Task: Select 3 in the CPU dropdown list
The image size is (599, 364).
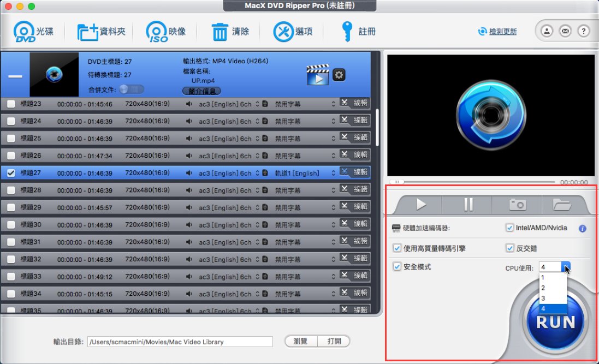Action: point(553,299)
